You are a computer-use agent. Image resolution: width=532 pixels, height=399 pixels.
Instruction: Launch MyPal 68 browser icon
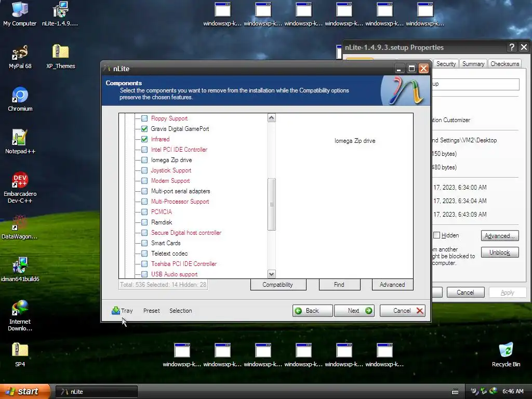(x=20, y=56)
